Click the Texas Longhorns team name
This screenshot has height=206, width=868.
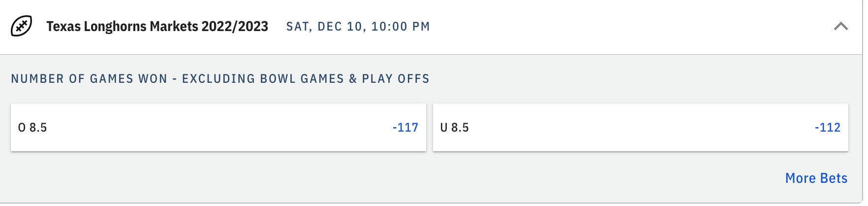(x=96, y=26)
